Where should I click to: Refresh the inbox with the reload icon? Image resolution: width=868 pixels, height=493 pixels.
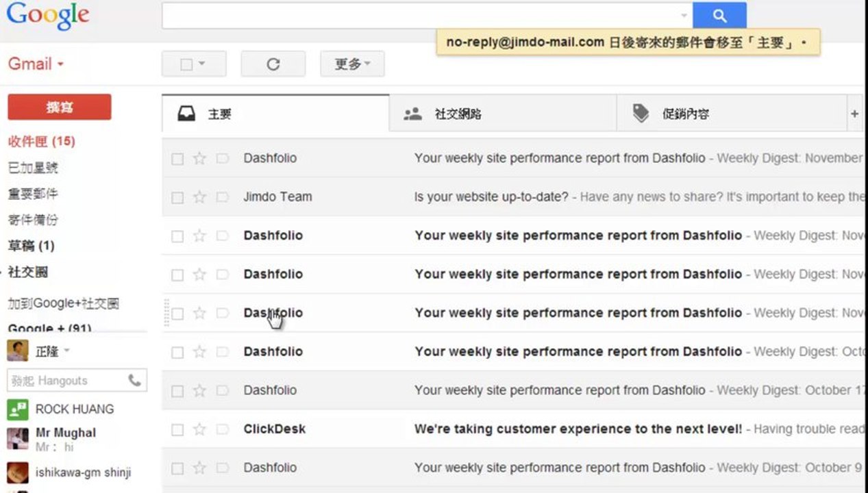(273, 64)
